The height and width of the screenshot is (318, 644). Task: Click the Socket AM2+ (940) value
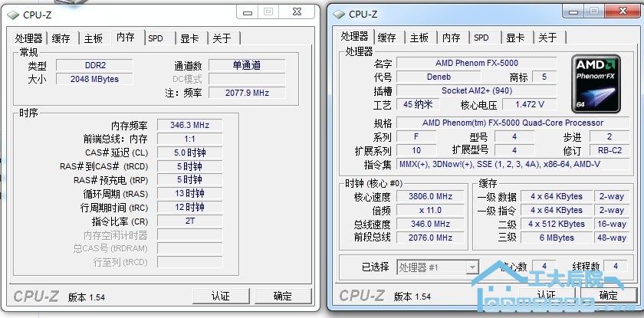pyautogui.click(x=476, y=90)
